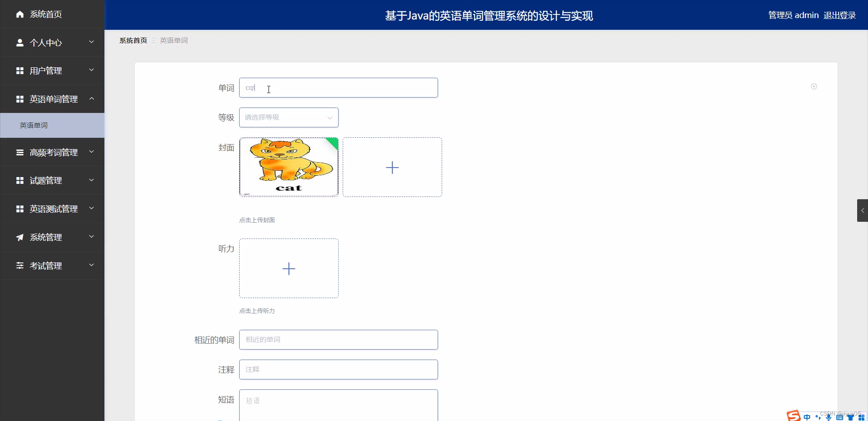The height and width of the screenshot is (421, 868).
Task: Click the circular delete icon at form top-right
Action: point(814,86)
